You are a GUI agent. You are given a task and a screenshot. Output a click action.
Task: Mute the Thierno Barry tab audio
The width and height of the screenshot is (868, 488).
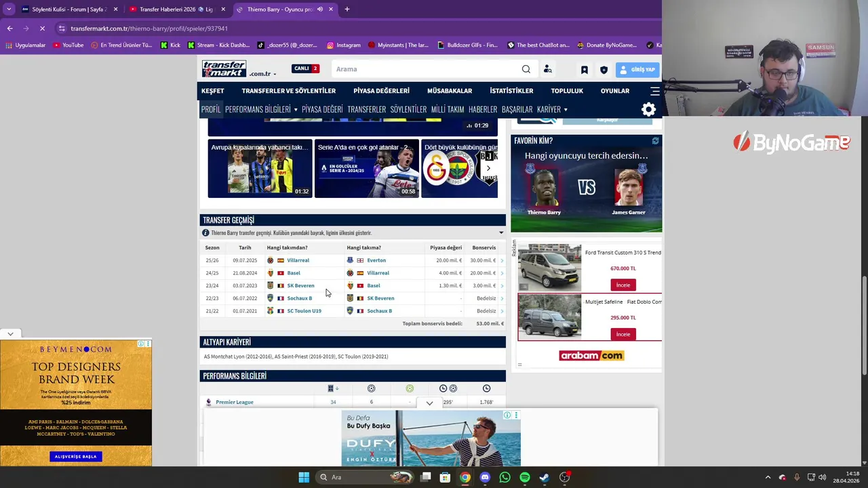pyautogui.click(x=320, y=9)
